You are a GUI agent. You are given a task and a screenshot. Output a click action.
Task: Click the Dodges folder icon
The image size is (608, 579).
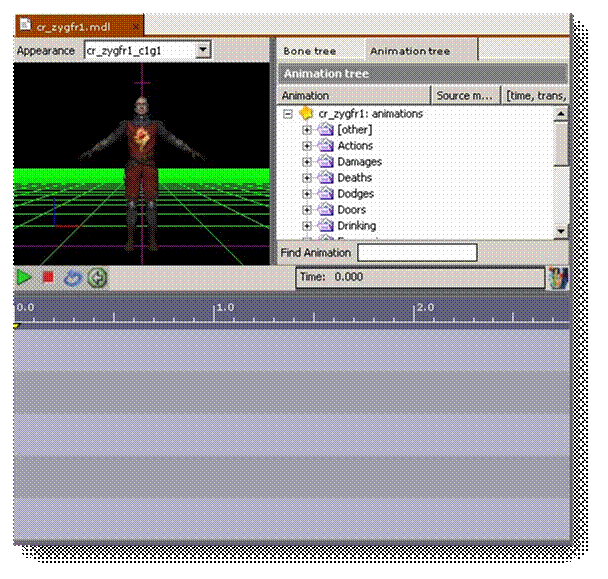(325, 193)
